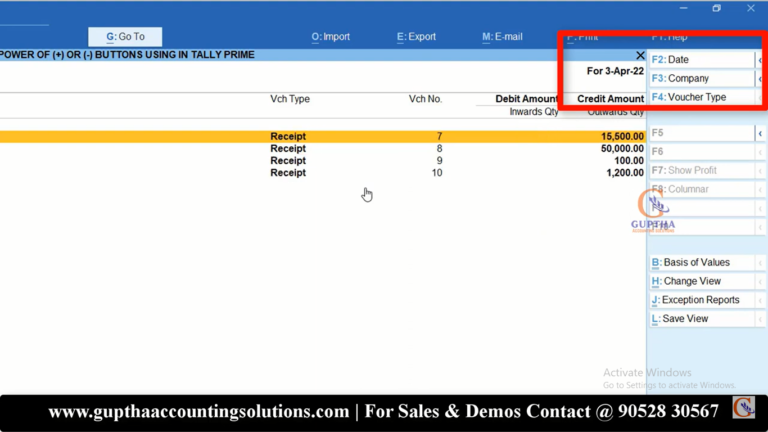The width and height of the screenshot is (768, 432).
Task: Select Receipt voucher number 10 row
Action: click(323, 173)
